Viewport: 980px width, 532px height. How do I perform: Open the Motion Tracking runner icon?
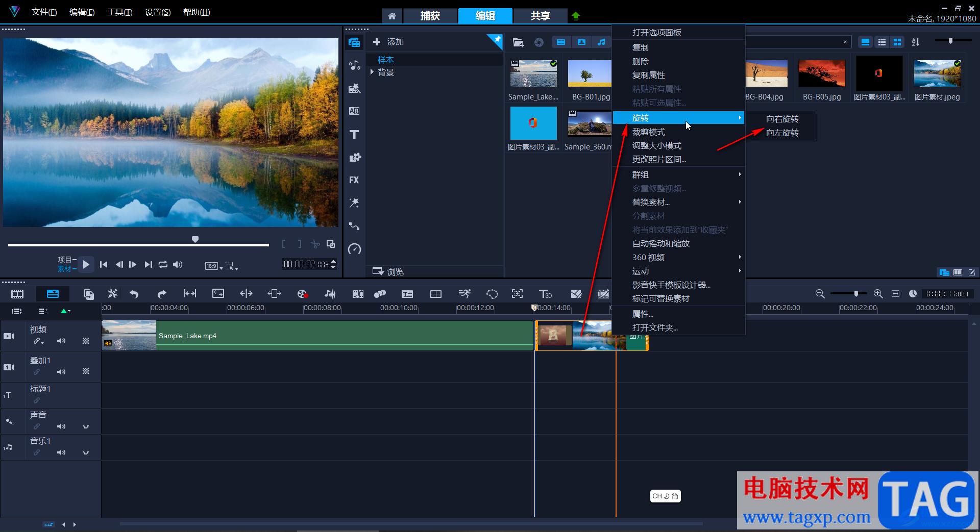464,294
